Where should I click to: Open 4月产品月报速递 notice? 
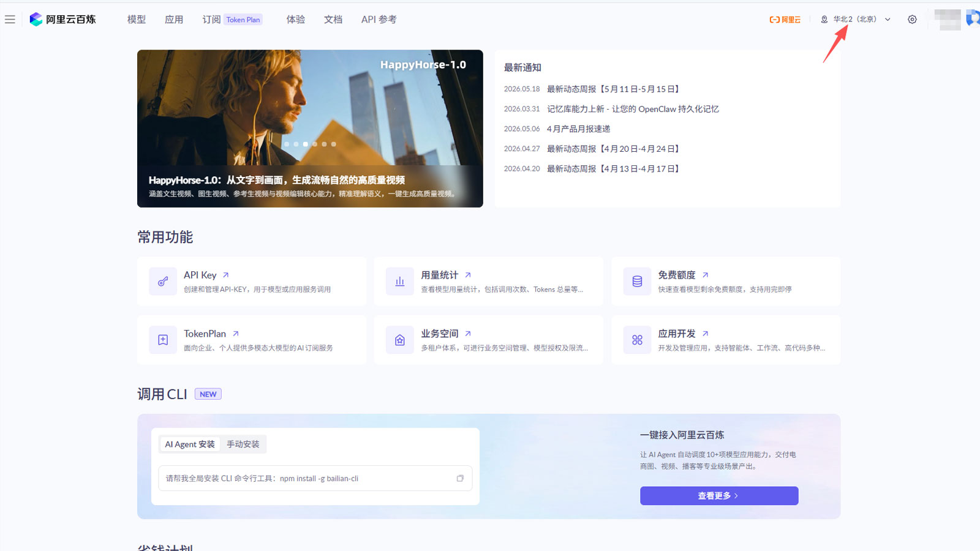[578, 129]
